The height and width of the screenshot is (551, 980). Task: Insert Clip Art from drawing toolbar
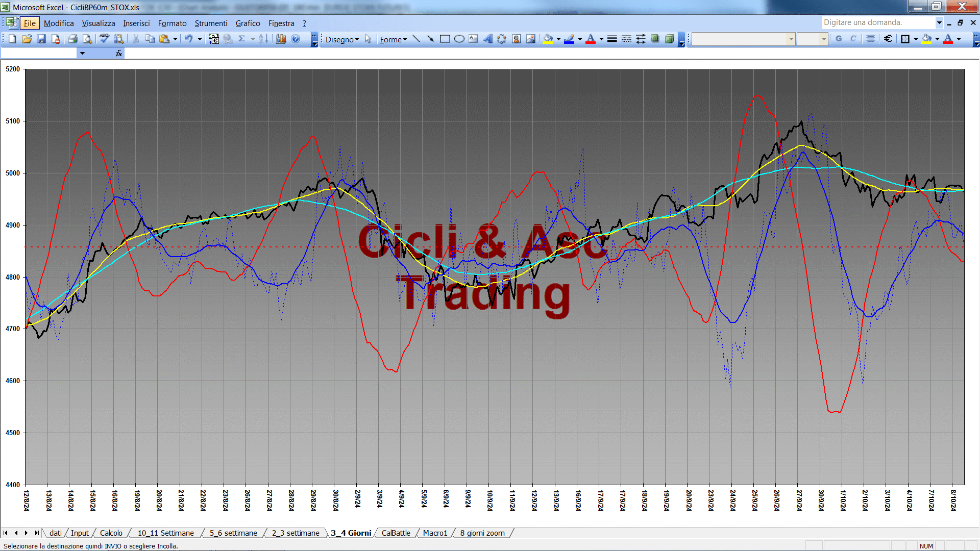click(x=517, y=39)
